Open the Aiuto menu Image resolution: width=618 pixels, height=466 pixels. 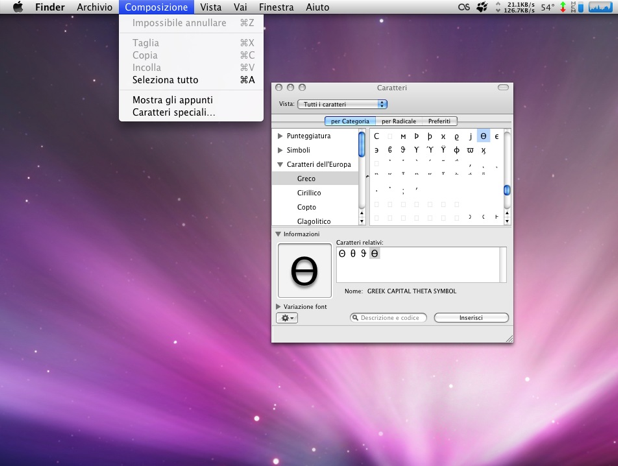click(x=317, y=7)
